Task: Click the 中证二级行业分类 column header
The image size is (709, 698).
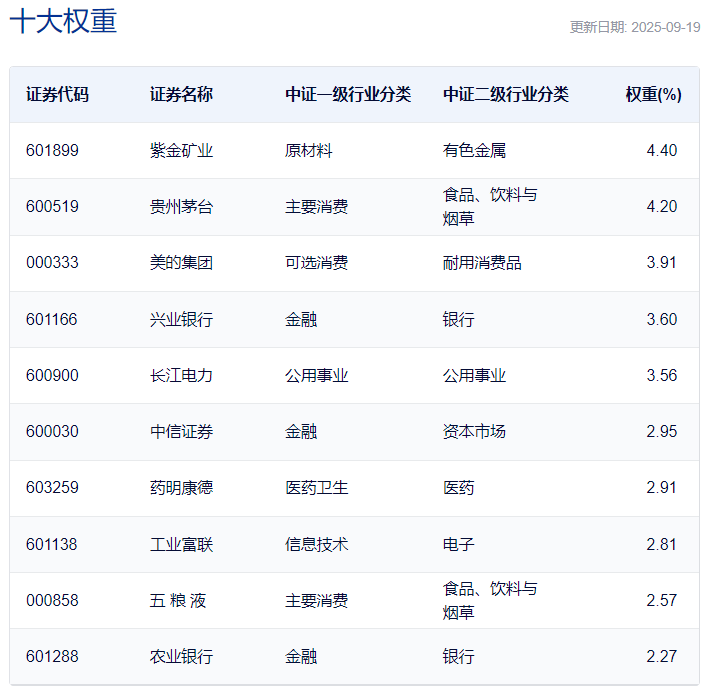Action: coord(506,94)
